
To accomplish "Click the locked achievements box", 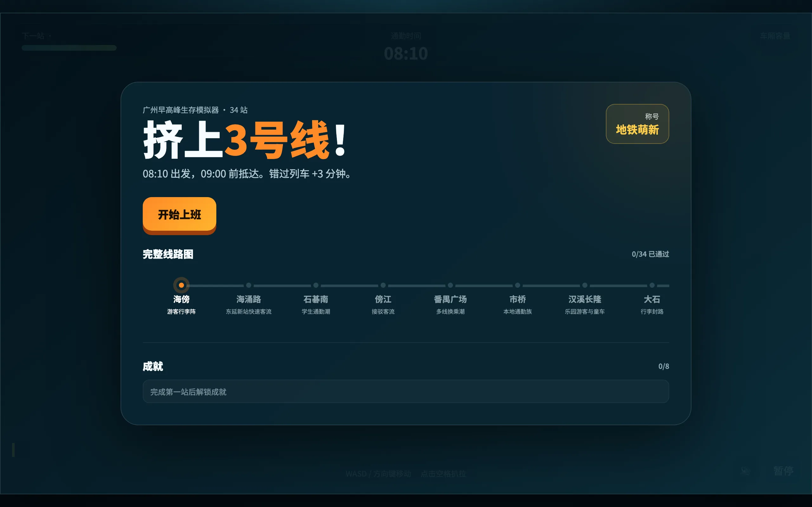I will pyautogui.click(x=406, y=391).
